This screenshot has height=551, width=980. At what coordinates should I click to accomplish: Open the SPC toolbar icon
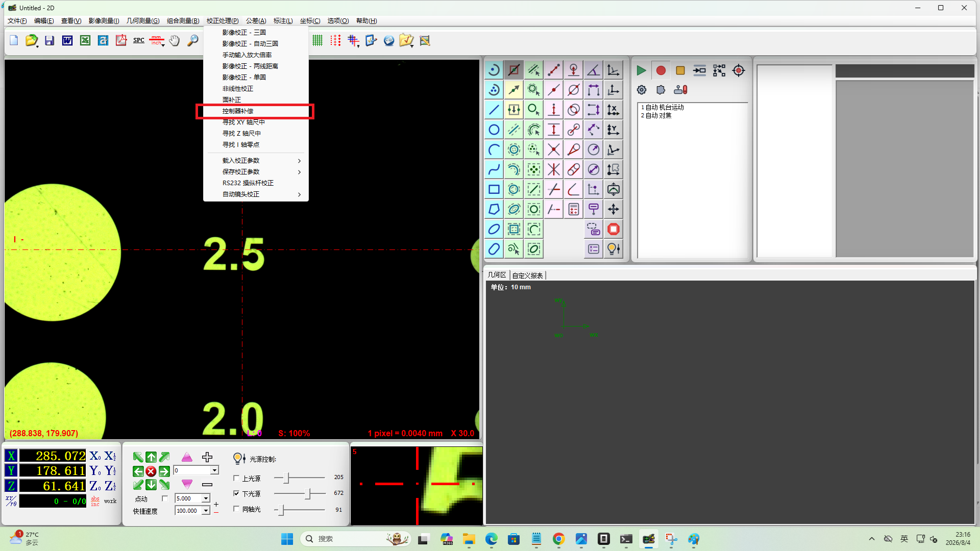pos(139,40)
